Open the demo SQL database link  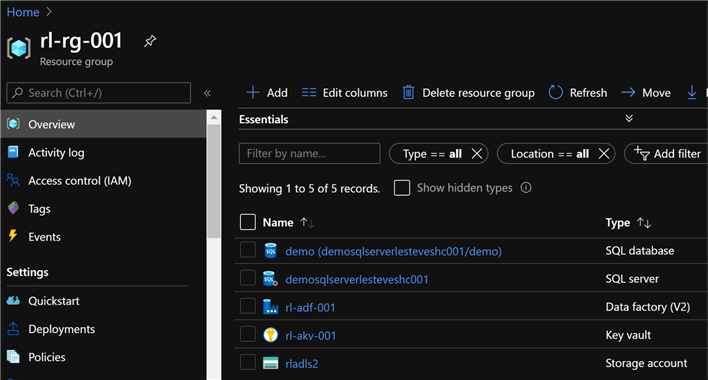[x=393, y=251]
